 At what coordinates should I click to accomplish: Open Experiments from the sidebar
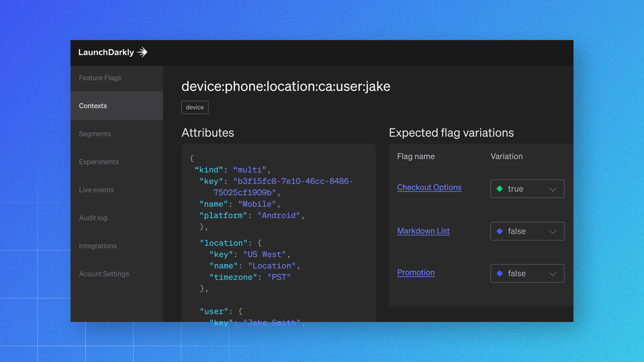click(99, 162)
